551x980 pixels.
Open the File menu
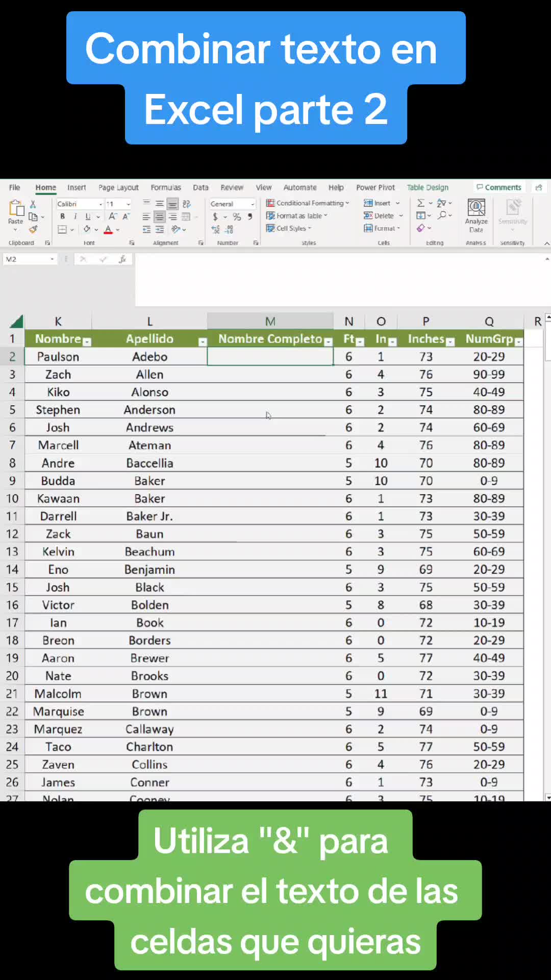[15, 187]
